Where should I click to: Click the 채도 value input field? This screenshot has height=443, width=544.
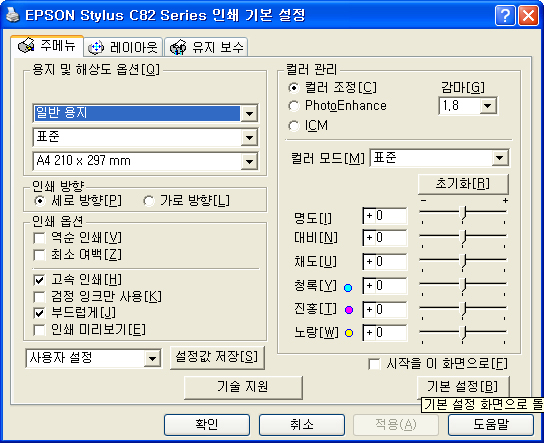pos(385,262)
